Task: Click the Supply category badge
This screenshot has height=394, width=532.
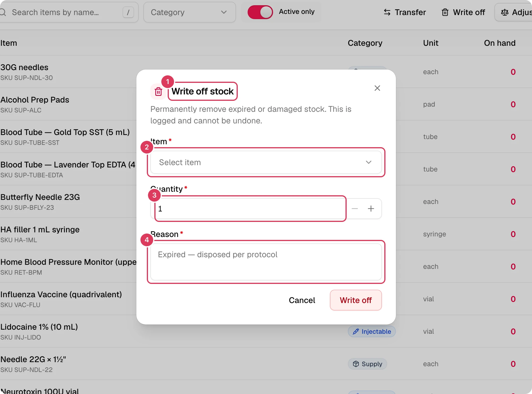Action: [367, 364]
